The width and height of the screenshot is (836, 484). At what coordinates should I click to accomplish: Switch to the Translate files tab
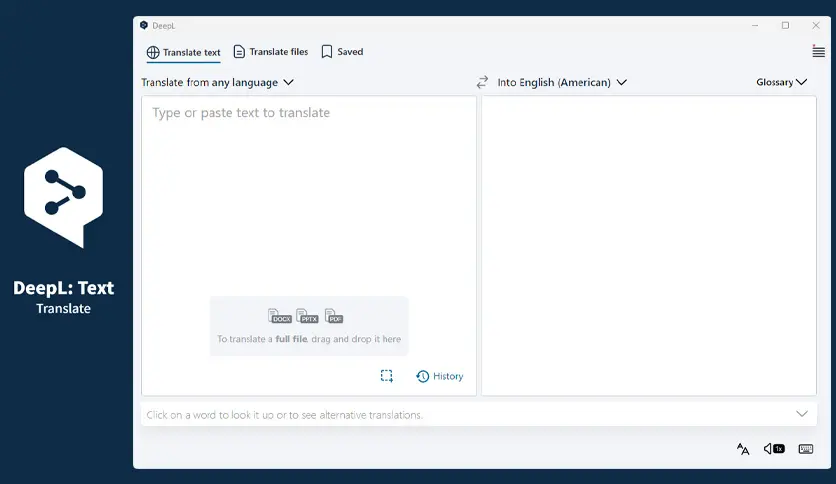[270, 52]
